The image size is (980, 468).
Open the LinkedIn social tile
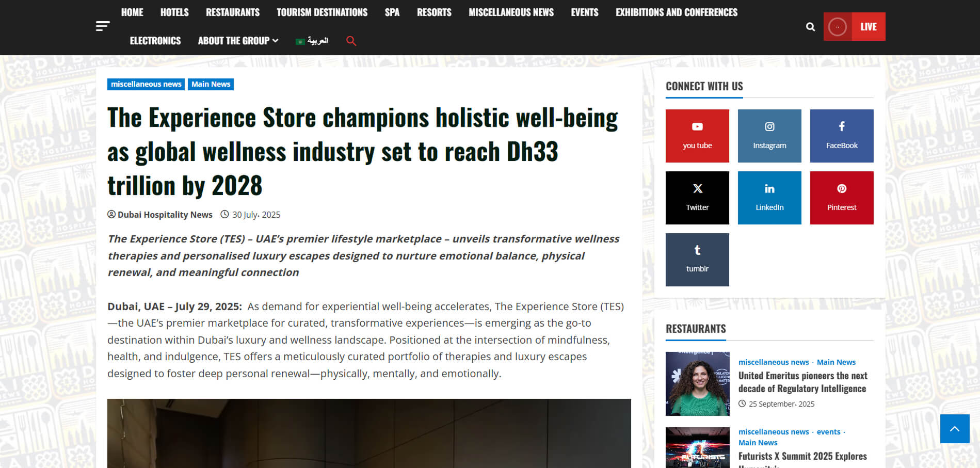point(769,198)
